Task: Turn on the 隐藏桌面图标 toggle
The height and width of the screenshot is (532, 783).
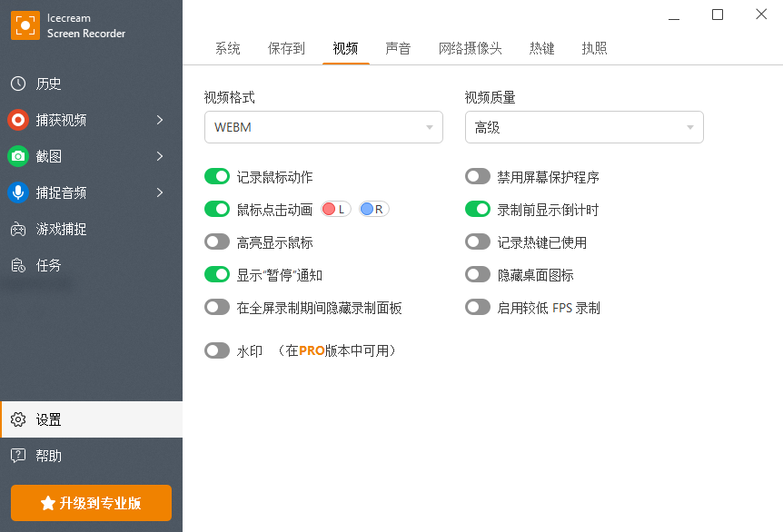Action: [x=478, y=275]
